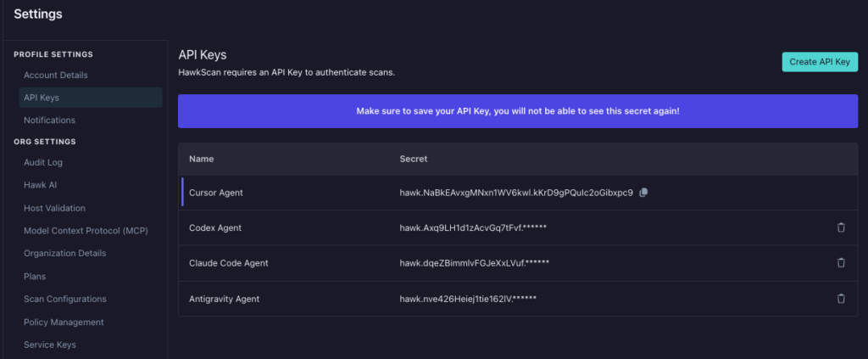Screen dimensions: 868x359
Task: Open Policy Management settings
Action: click(x=64, y=322)
